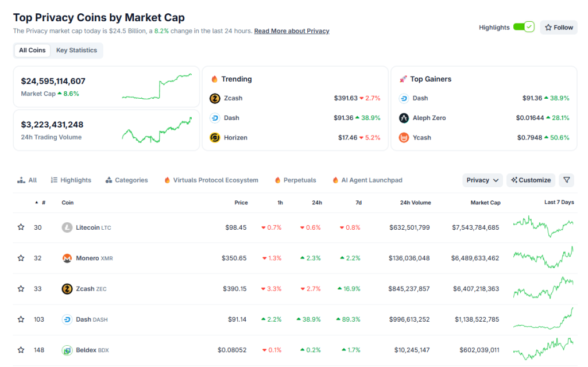Select the Perpetuals category tab

coord(295,180)
